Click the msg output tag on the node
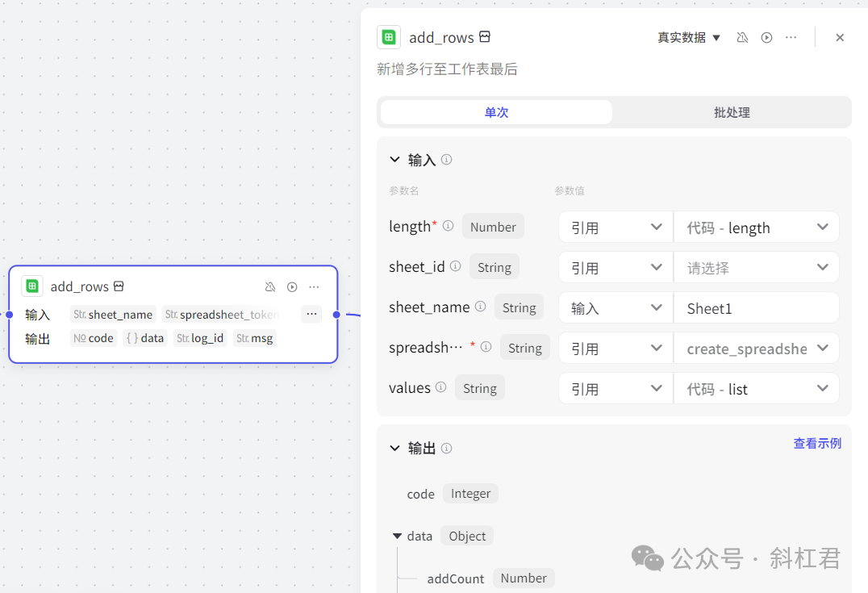 (x=255, y=338)
